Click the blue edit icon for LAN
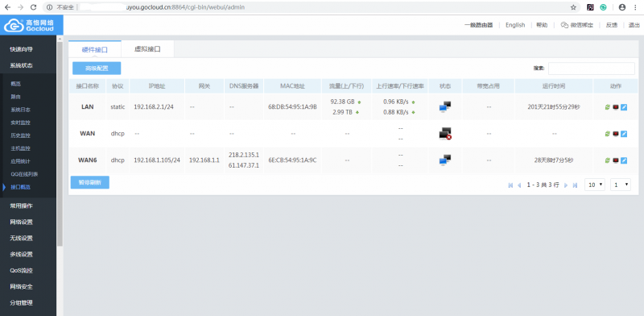The height and width of the screenshot is (316, 644). [624, 107]
